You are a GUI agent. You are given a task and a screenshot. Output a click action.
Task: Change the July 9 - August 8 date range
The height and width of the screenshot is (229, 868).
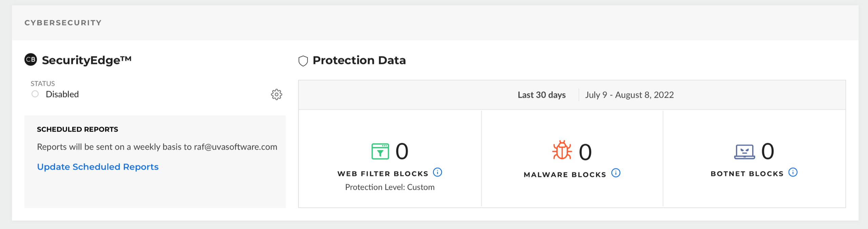click(629, 95)
